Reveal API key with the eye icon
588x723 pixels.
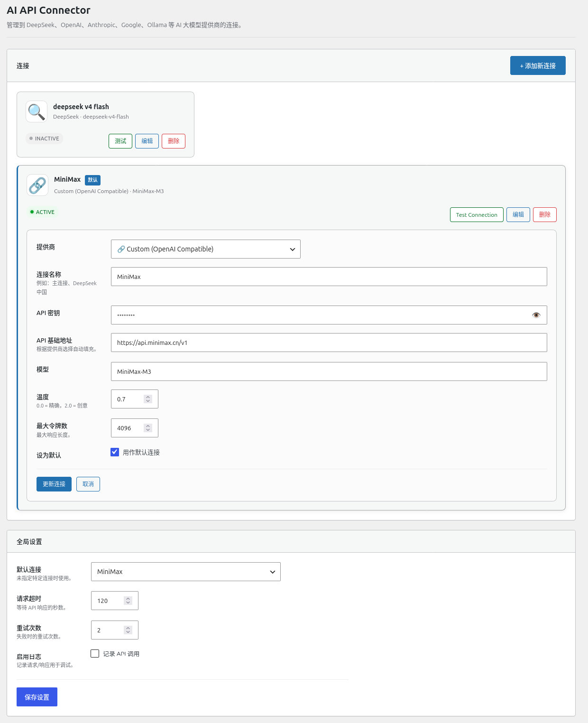(536, 315)
